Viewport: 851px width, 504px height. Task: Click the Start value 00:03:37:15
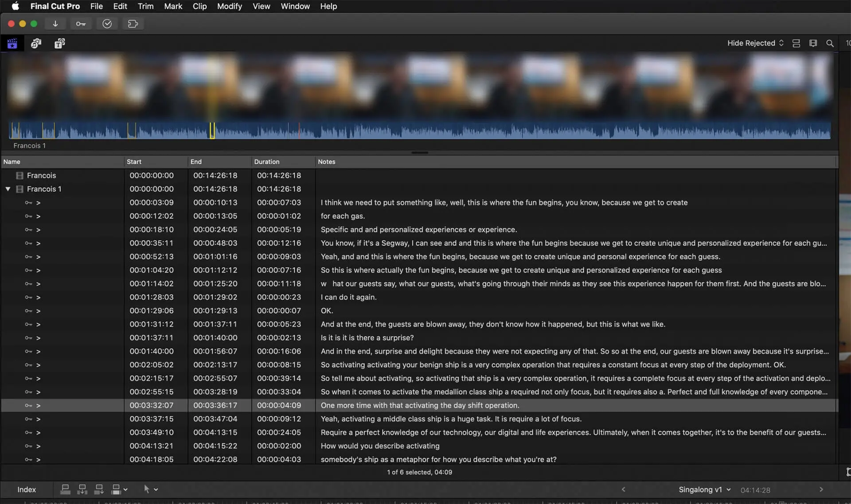point(152,419)
